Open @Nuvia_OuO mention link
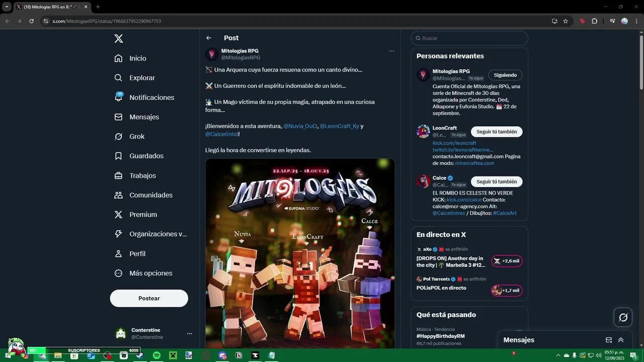This screenshot has width=644, height=362. (300, 126)
